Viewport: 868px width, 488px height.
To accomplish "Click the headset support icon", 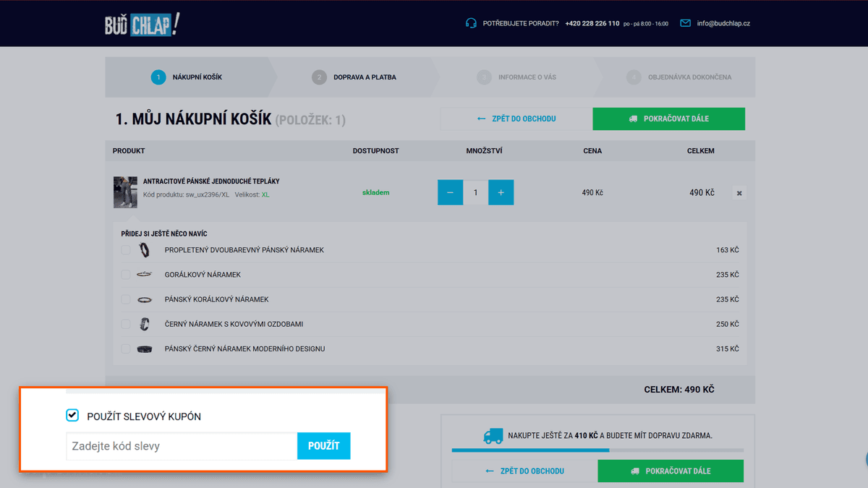I will (471, 23).
